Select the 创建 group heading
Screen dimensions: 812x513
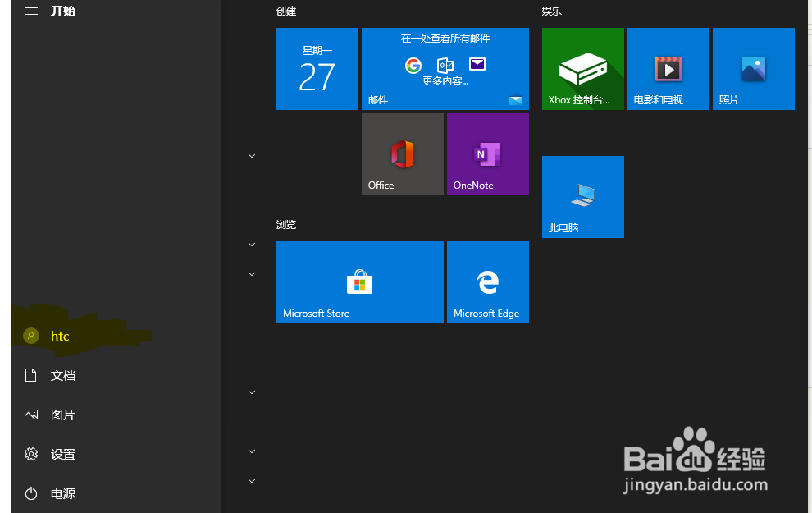286,11
